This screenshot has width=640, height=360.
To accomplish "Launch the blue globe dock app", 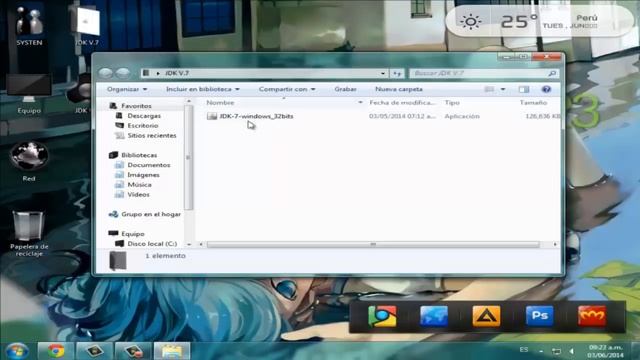I will (434, 316).
